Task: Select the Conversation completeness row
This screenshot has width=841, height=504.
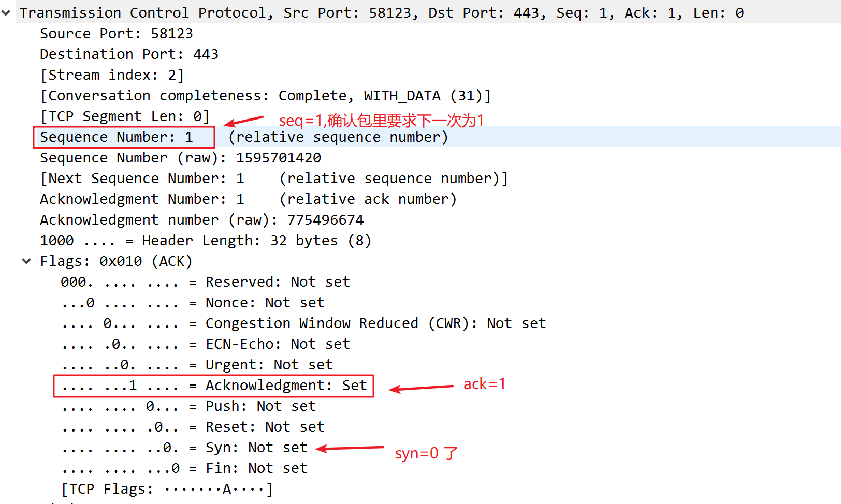Action: pyautogui.click(x=265, y=96)
